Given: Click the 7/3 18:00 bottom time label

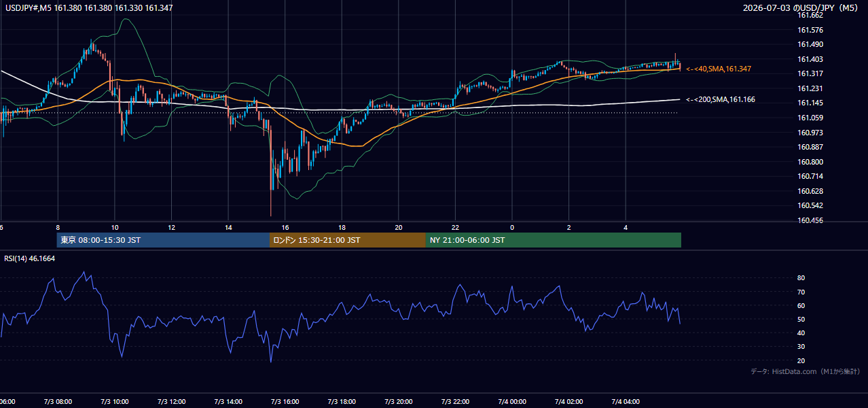Looking at the screenshot, I should (x=342, y=401).
